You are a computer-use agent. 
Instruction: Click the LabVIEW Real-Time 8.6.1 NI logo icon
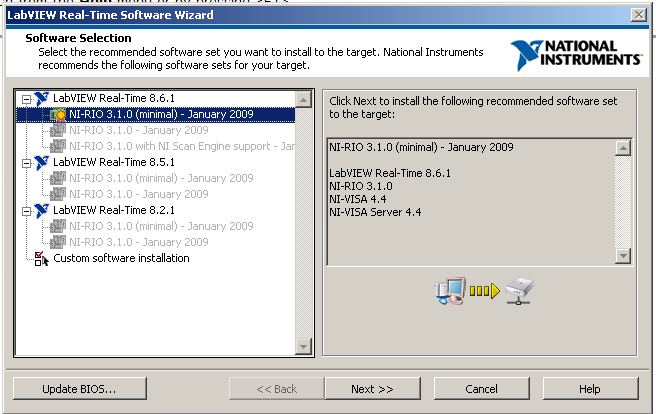point(42,99)
